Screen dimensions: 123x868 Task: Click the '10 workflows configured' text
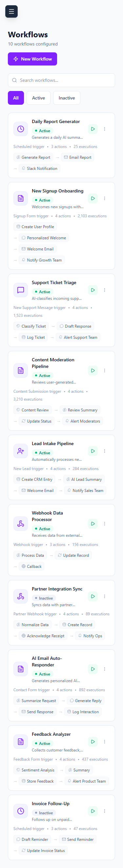click(x=33, y=44)
